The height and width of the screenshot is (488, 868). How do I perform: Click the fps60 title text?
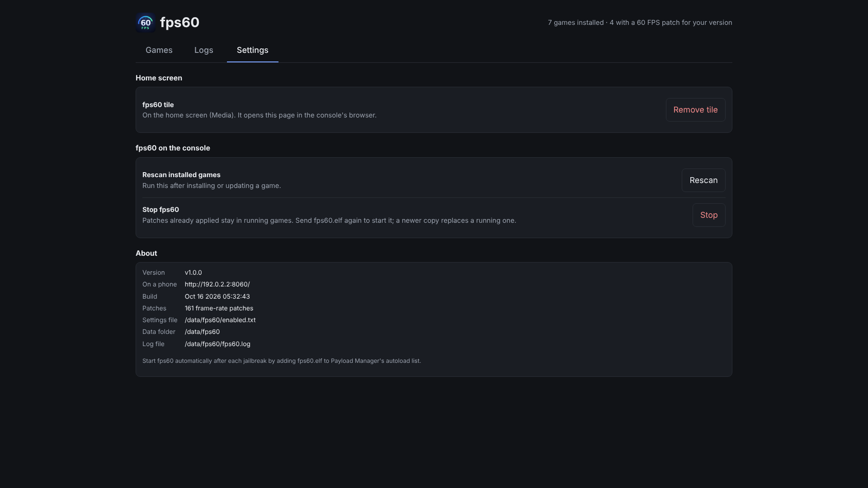point(179,23)
